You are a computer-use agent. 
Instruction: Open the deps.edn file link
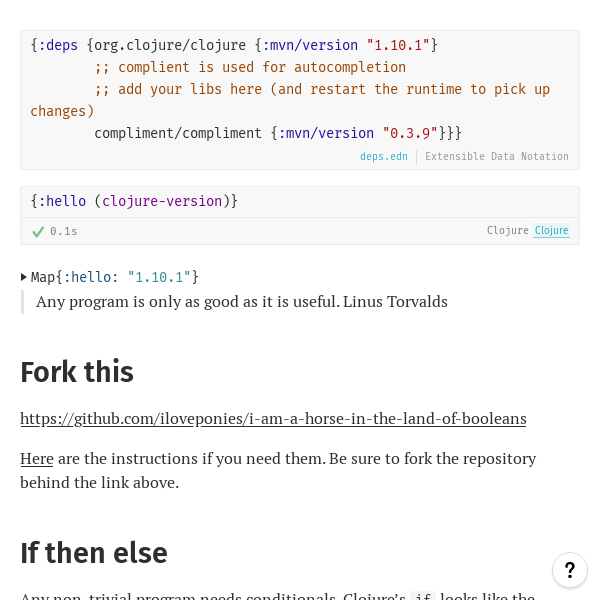384,156
